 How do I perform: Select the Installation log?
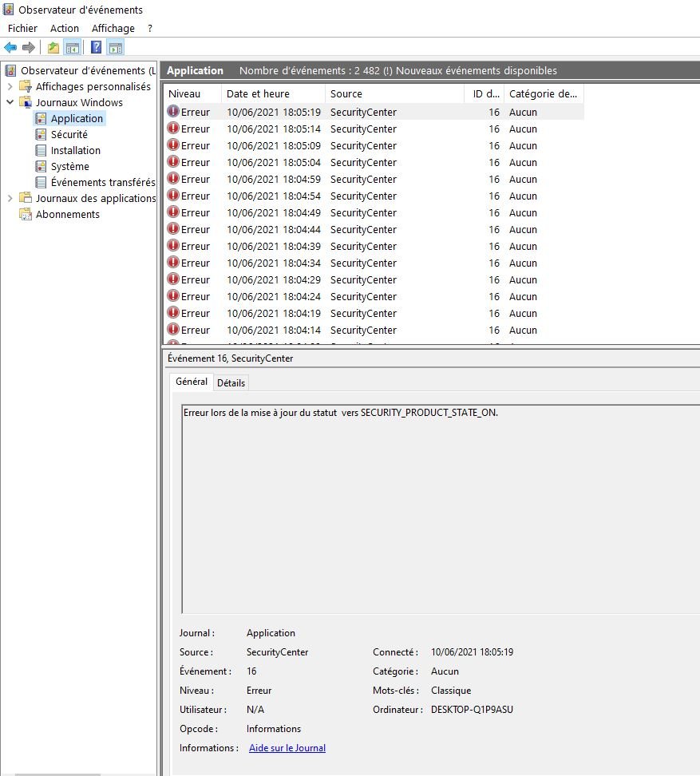(x=75, y=150)
